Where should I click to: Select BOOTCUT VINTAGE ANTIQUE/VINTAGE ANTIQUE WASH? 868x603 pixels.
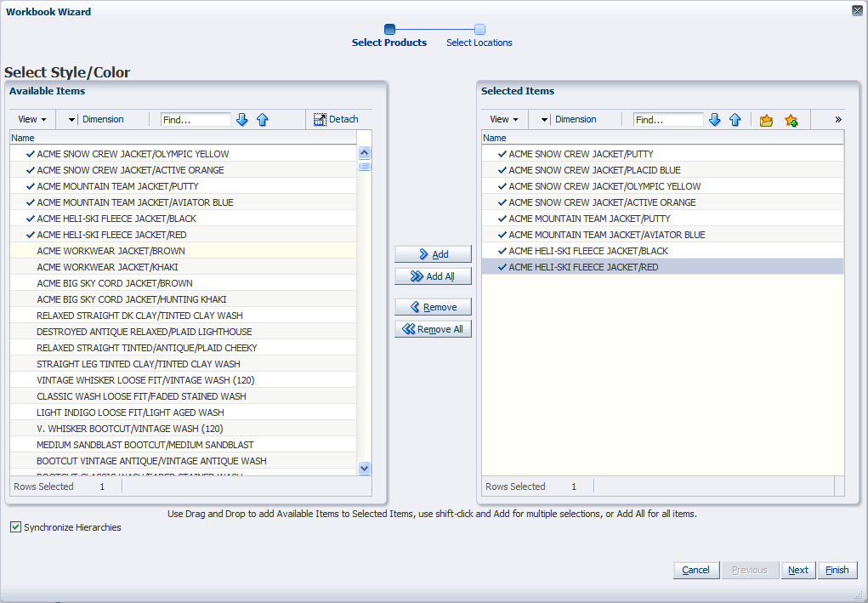pos(184,461)
